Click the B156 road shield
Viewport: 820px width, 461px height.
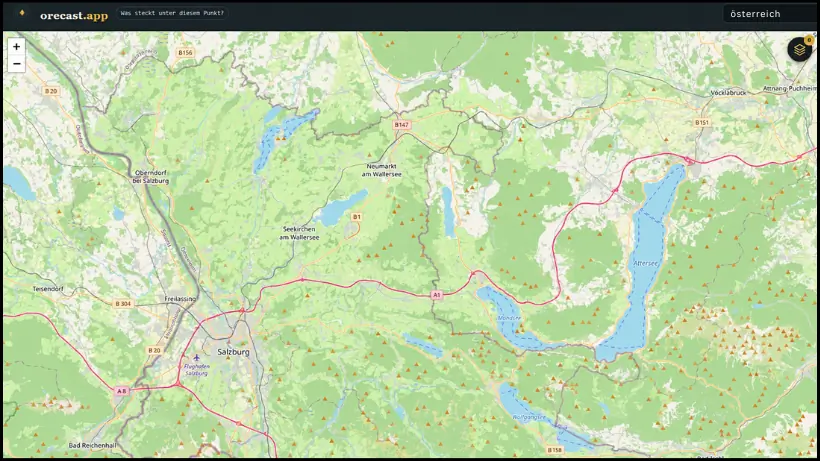(x=185, y=53)
